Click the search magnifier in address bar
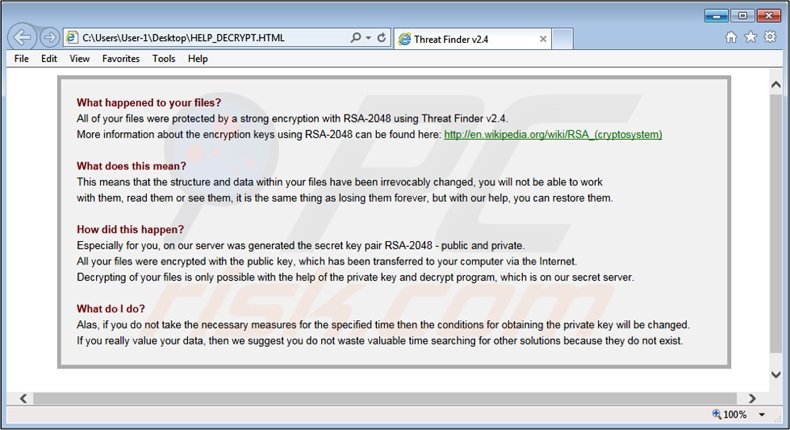This screenshot has width=790, height=430. click(x=355, y=38)
